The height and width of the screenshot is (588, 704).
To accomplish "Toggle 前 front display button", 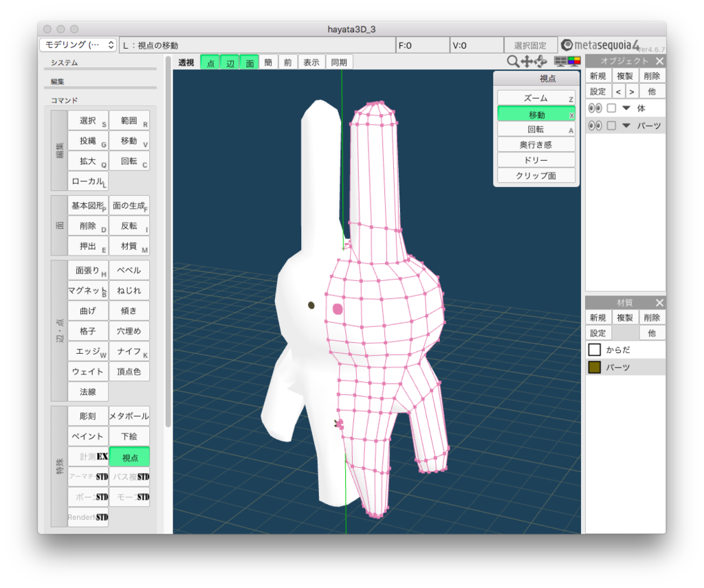I will (x=288, y=63).
